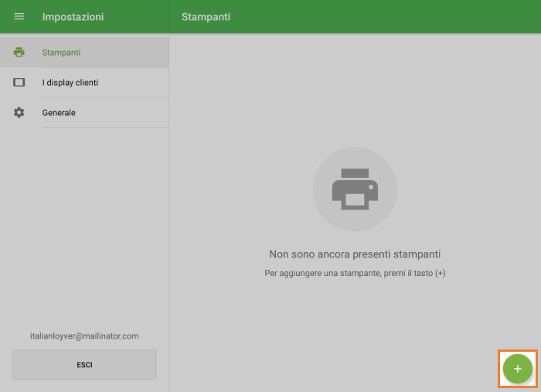This screenshot has height=392, width=541.
Task: Click the customer display screen icon
Action: tap(19, 83)
